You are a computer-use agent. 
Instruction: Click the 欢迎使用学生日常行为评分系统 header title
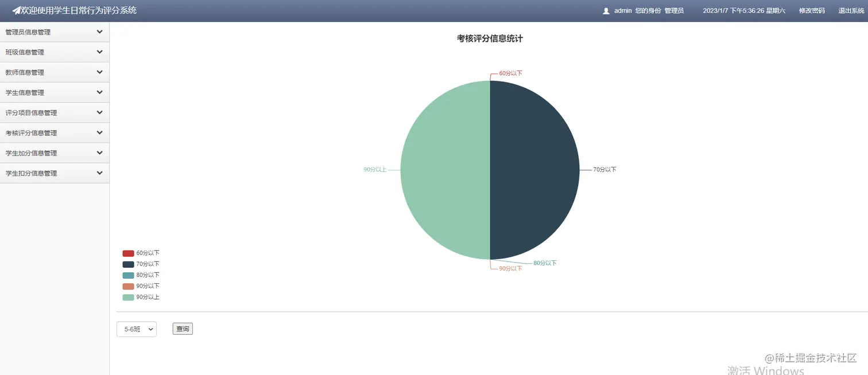point(79,10)
